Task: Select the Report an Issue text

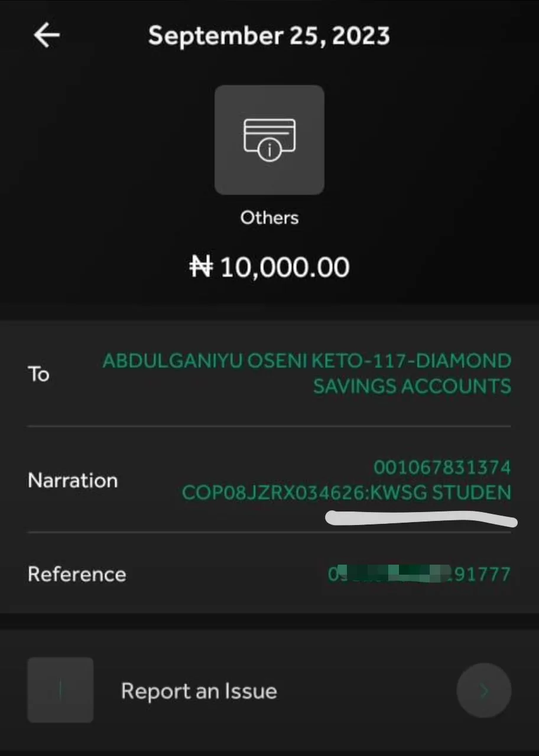Action: pos(199,691)
